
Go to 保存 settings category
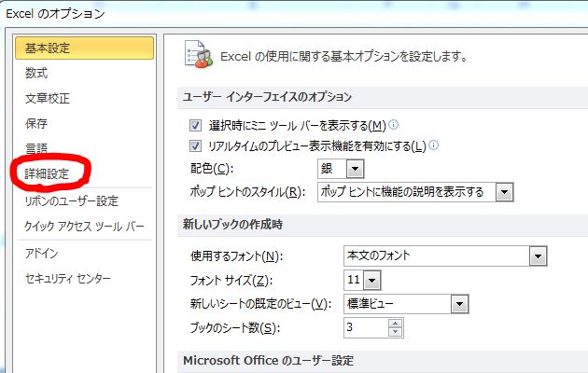click(36, 123)
